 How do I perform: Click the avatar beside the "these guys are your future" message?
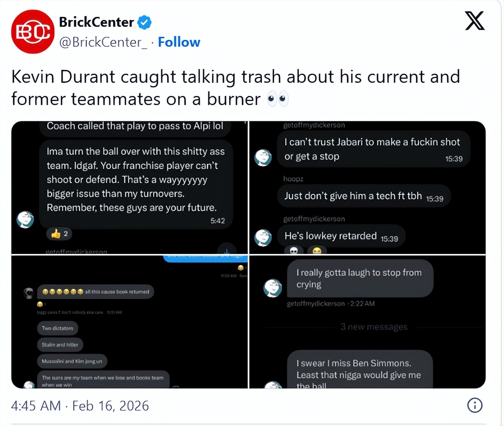[x=25, y=220]
